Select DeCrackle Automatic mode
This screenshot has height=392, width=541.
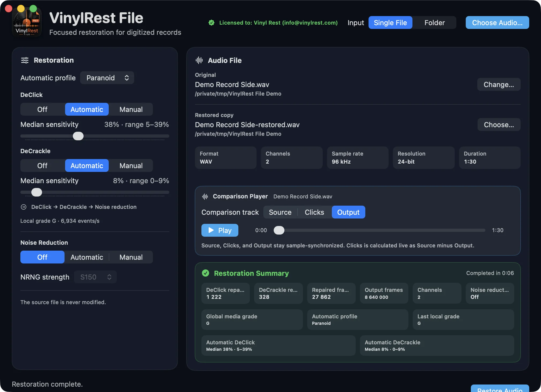(87, 165)
